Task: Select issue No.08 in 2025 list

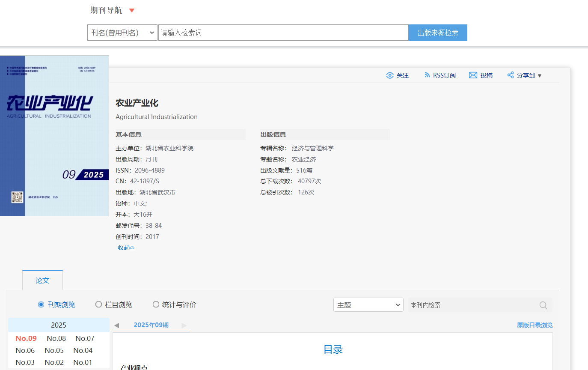Action: [56, 338]
